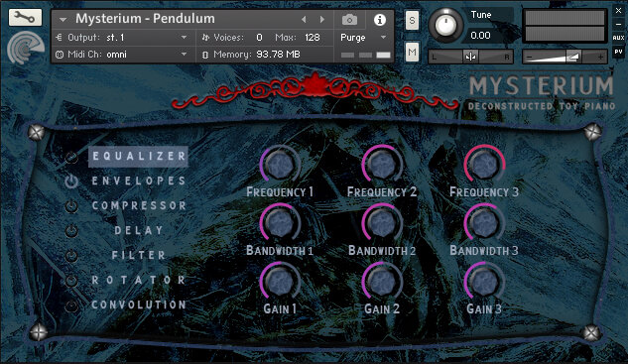Click the Memory 93.78 MB readout

278,55
